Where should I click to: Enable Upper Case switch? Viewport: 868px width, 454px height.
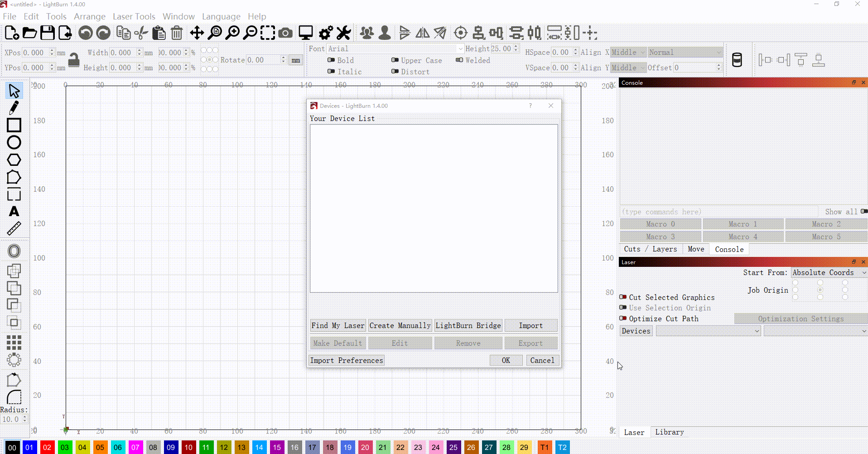395,60
